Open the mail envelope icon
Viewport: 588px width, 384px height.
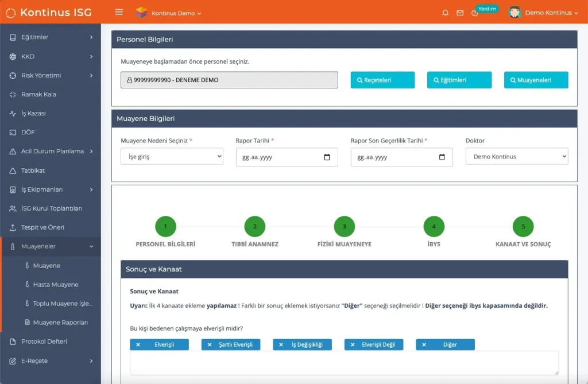[460, 13]
